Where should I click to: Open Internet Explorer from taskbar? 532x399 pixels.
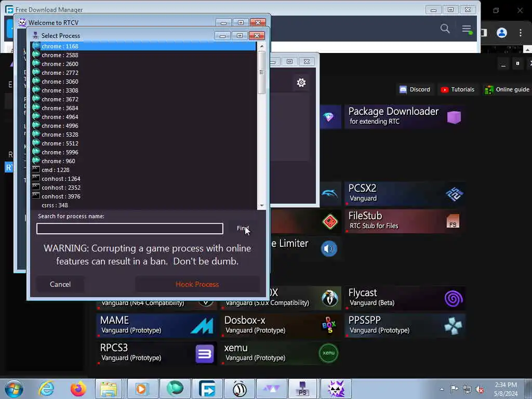(x=46, y=389)
